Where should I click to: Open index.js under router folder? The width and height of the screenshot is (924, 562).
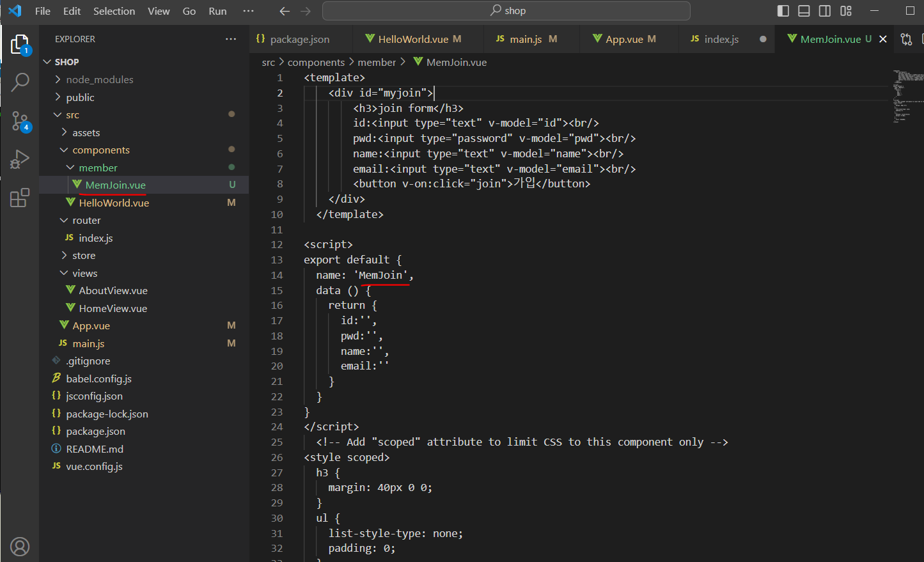click(x=145, y=238)
